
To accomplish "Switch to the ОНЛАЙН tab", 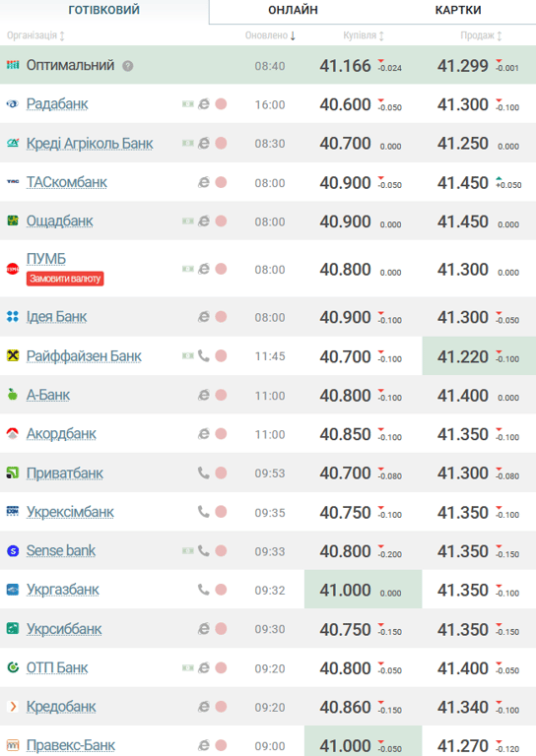I will pyautogui.click(x=293, y=10).
